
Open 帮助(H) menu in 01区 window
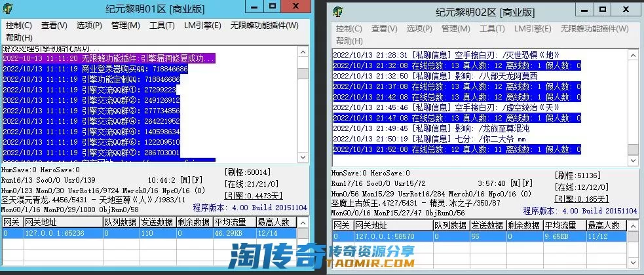(x=19, y=38)
